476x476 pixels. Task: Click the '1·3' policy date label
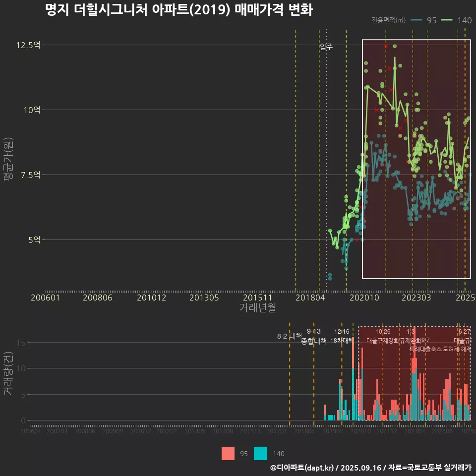(411, 332)
